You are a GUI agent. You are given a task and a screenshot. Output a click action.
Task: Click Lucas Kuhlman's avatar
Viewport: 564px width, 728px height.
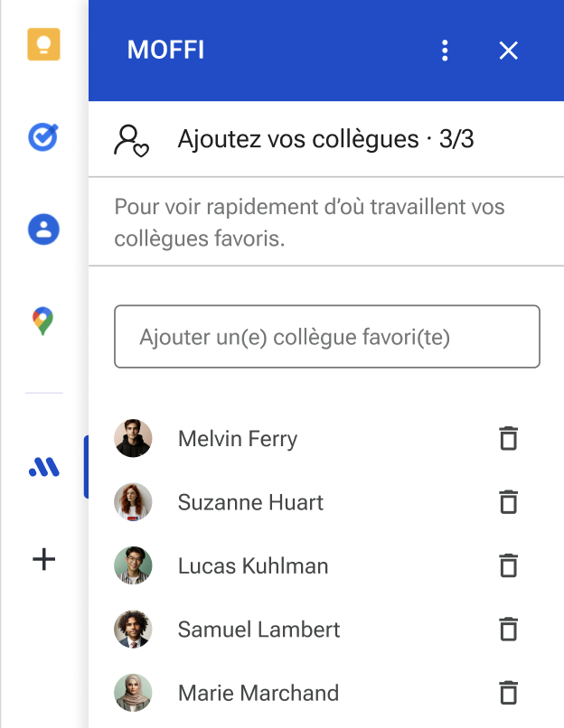click(x=133, y=565)
